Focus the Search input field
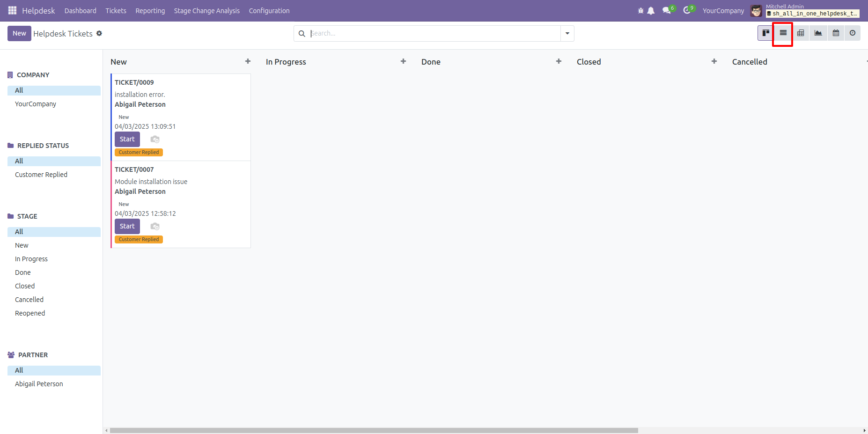The height and width of the screenshot is (434, 868). (x=434, y=33)
